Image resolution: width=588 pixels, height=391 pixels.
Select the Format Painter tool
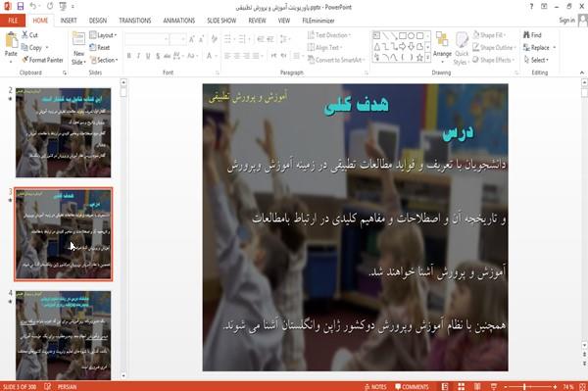coord(42,60)
